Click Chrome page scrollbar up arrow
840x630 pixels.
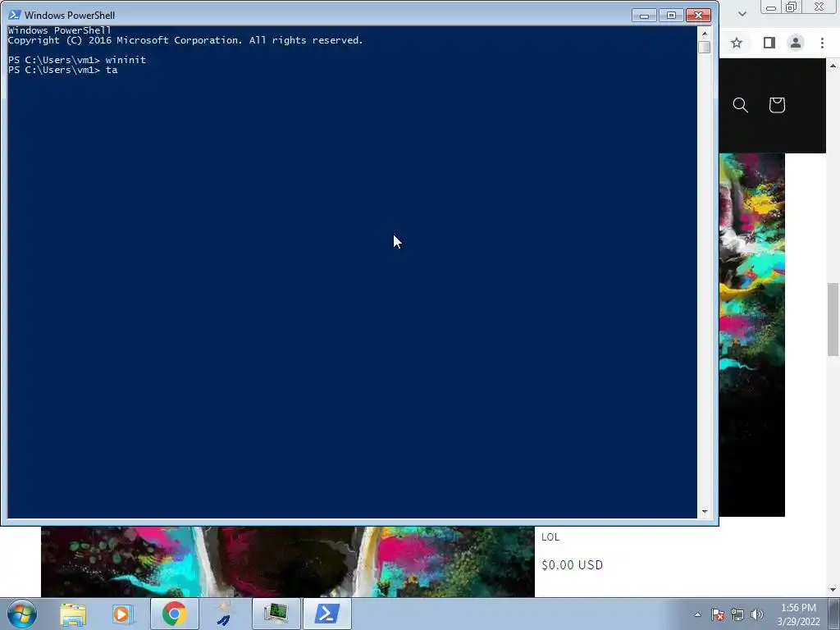point(833,66)
